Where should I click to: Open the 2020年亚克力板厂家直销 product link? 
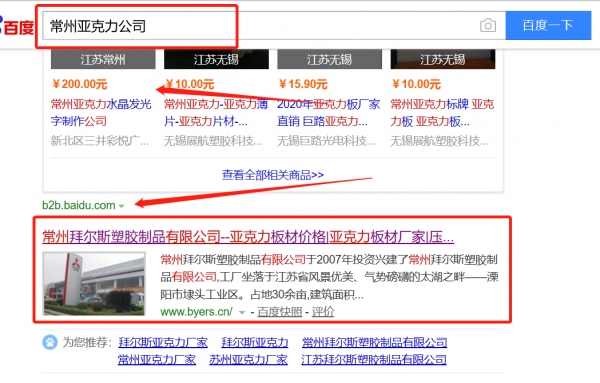tap(328, 112)
